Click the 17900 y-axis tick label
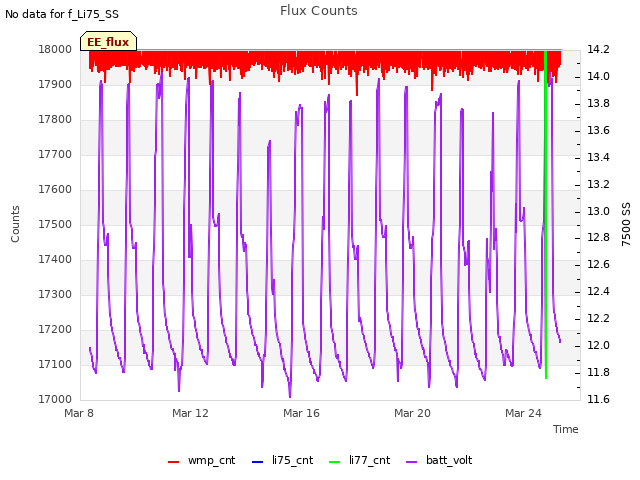 pos(55,84)
